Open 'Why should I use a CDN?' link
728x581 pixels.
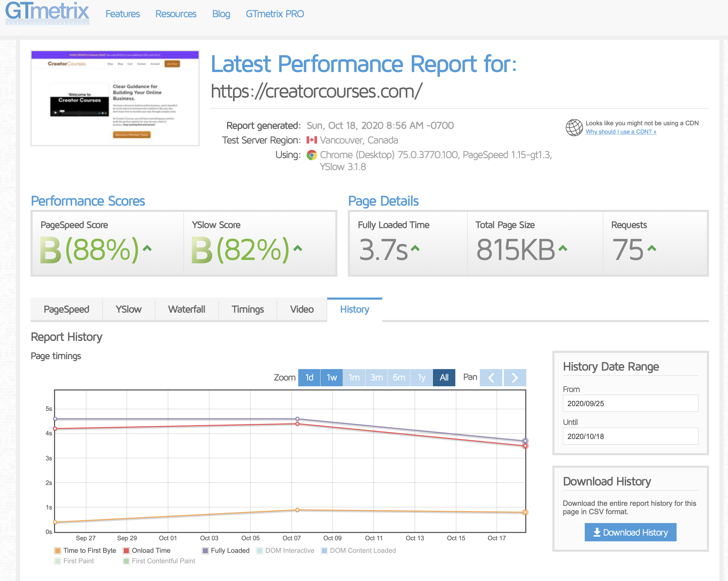[x=621, y=132]
